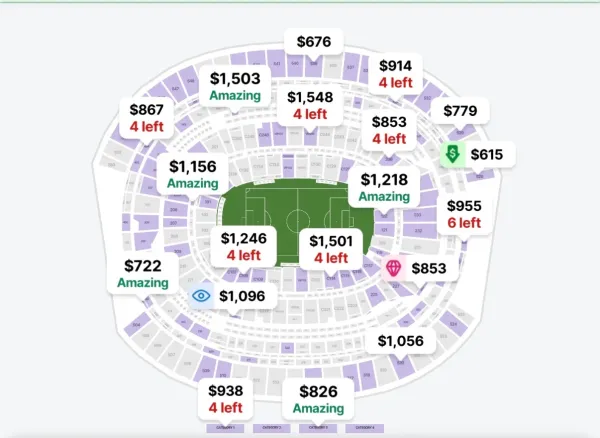600x438 pixels.
Task: Select the $955 listing with 6 left
Action: 464,214
